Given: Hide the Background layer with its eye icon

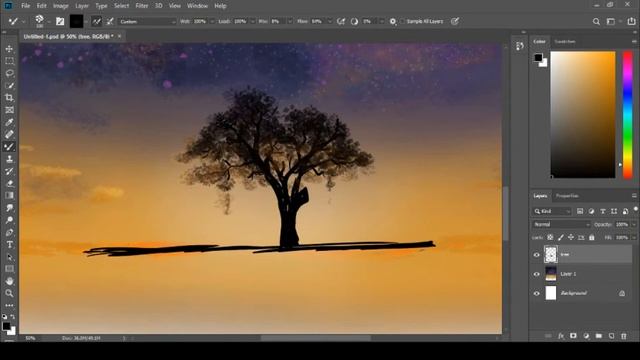Looking at the screenshot, I should [537, 293].
